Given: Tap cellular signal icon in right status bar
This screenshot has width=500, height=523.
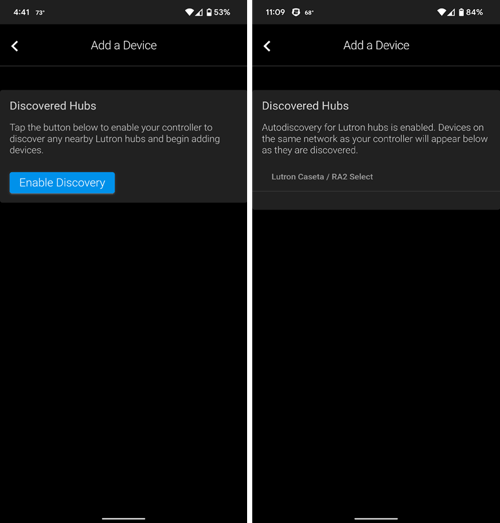Looking at the screenshot, I should pos(451,12).
